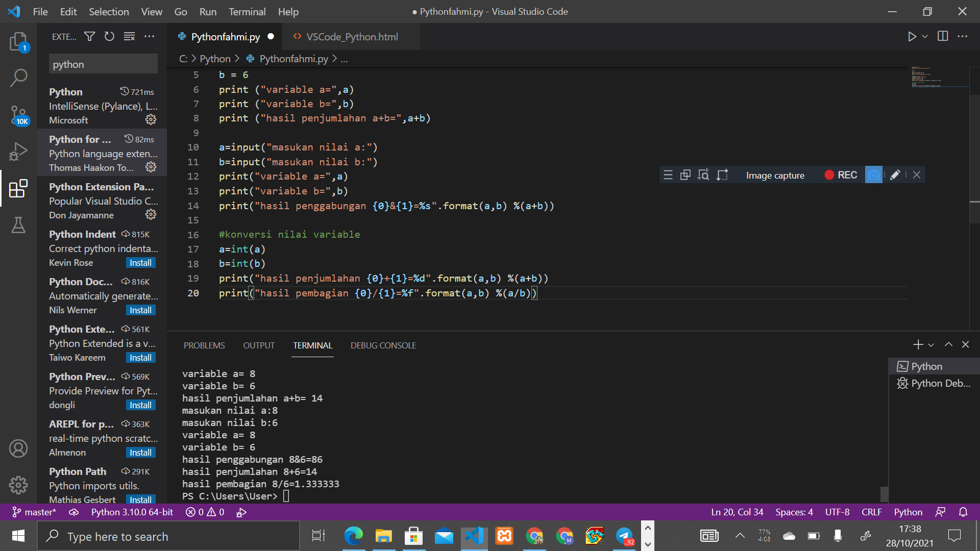Select the camera icon in Image capture toolbar
This screenshot has width=980, height=551.
[x=873, y=174]
